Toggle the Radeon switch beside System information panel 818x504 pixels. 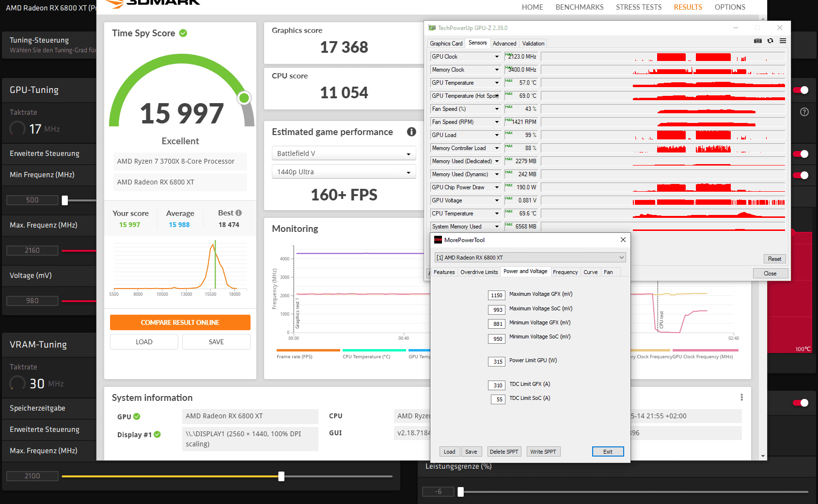pyautogui.click(x=801, y=403)
